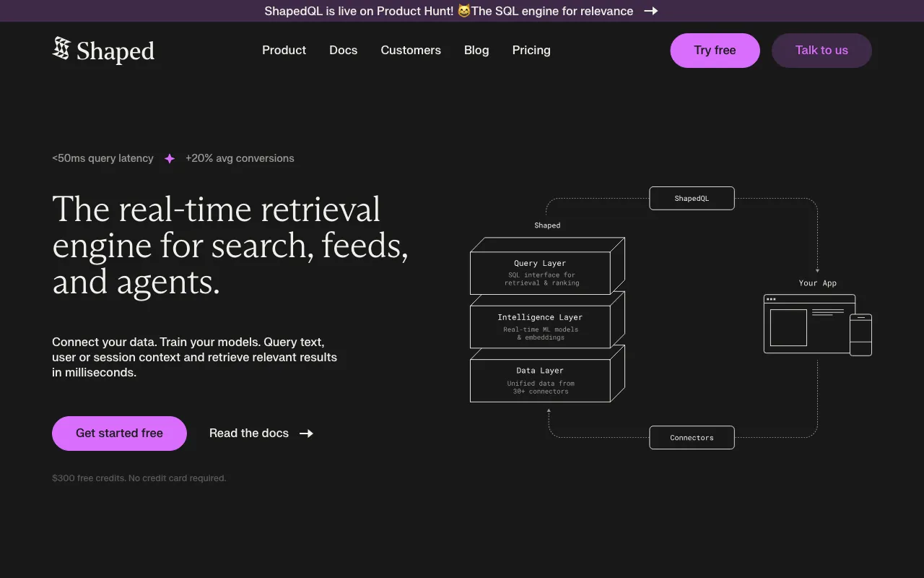The width and height of the screenshot is (924, 578).
Task: Click the '<50ms query latency' text
Action: pos(103,158)
